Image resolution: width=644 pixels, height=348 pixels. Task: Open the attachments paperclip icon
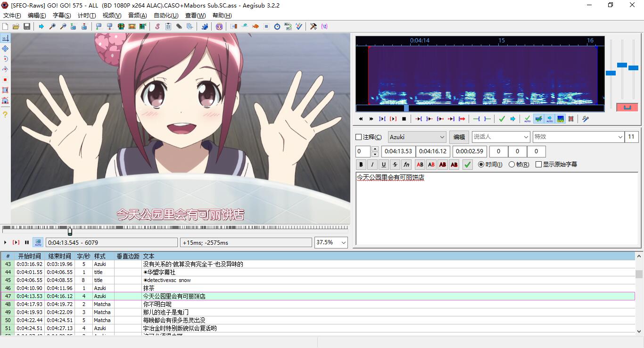(179, 26)
